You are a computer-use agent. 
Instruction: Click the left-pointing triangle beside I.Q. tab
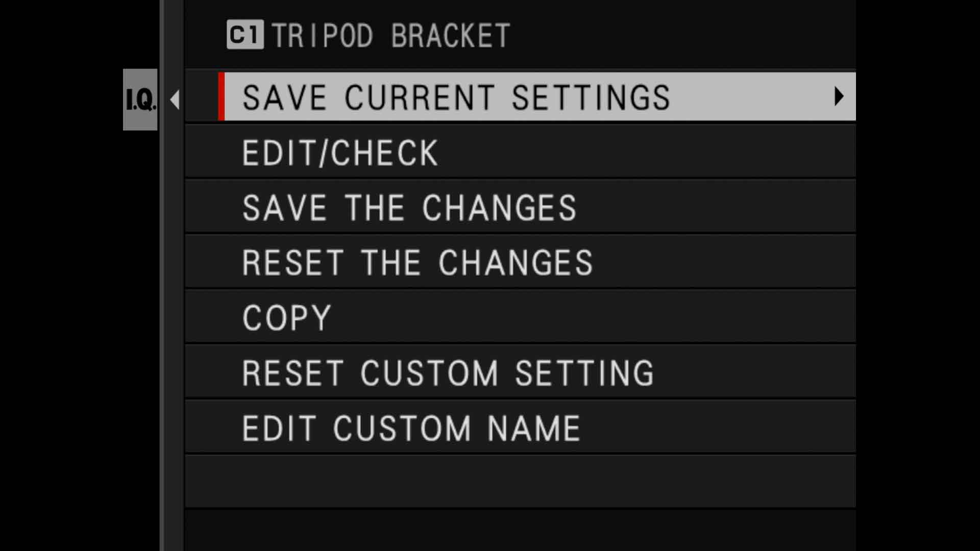click(x=175, y=100)
